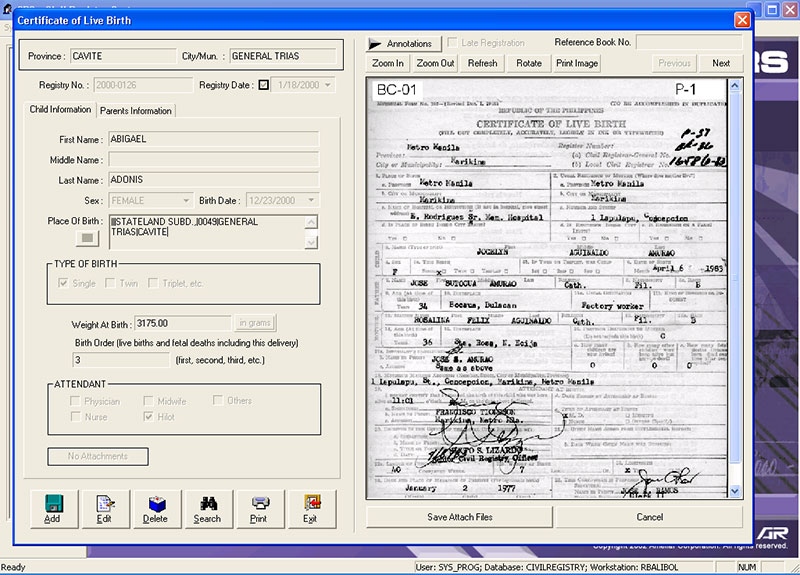Image resolution: width=800 pixels, height=575 pixels.
Task: Click the Annotations arrow button
Action: coord(403,44)
